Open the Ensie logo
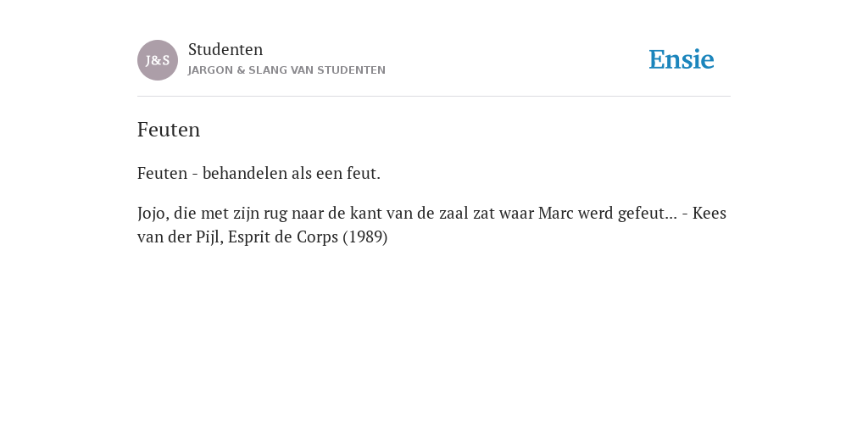 682,59
